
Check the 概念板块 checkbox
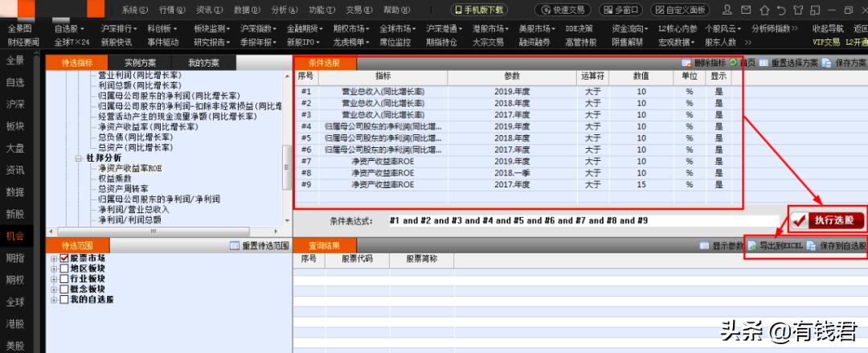[64, 289]
